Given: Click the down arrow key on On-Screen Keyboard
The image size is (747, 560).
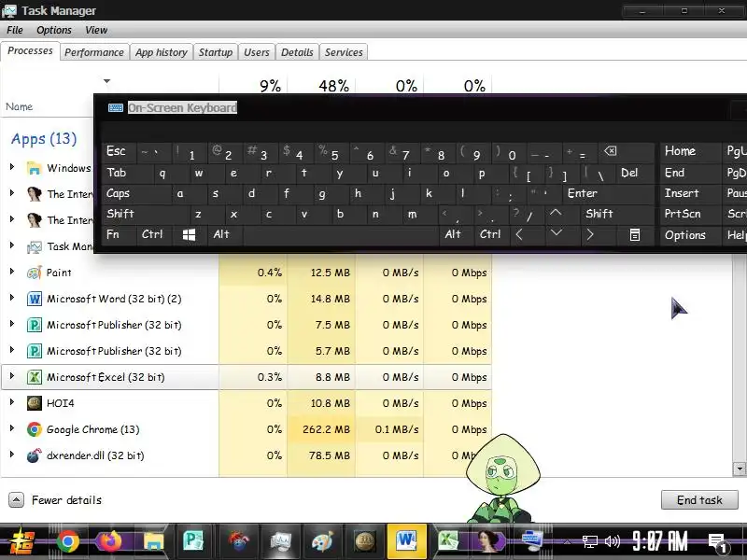Looking at the screenshot, I should [556, 233].
